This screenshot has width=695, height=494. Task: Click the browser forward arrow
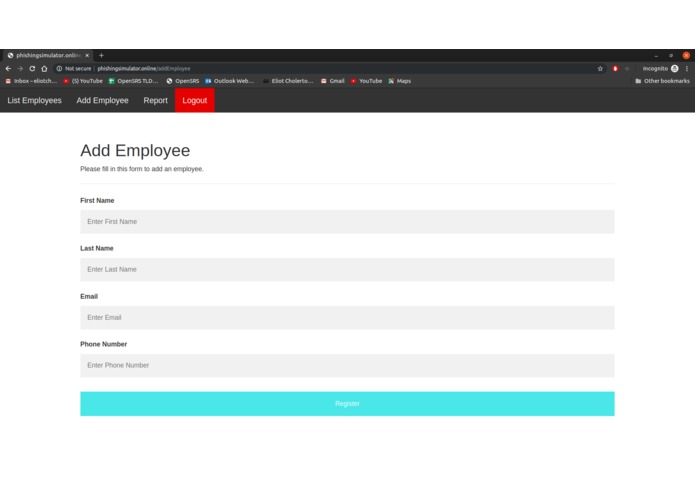(x=20, y=69)
